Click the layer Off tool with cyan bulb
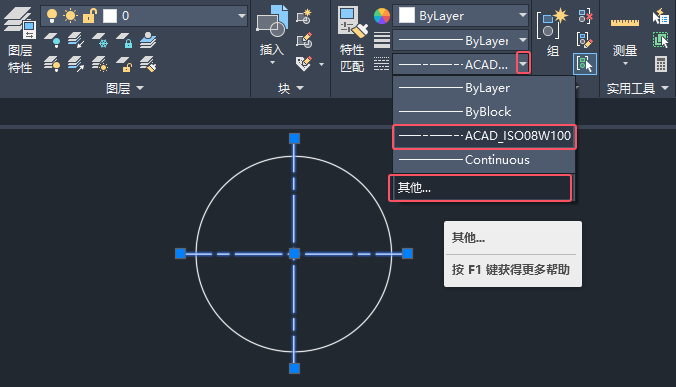Screen dimensions: 676x387 (x=52, y=40)
